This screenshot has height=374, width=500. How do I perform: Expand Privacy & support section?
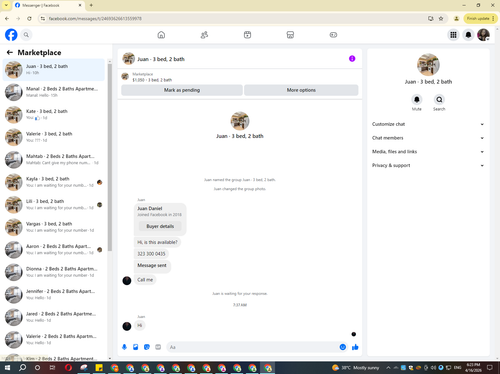click(x=428, y=165)
